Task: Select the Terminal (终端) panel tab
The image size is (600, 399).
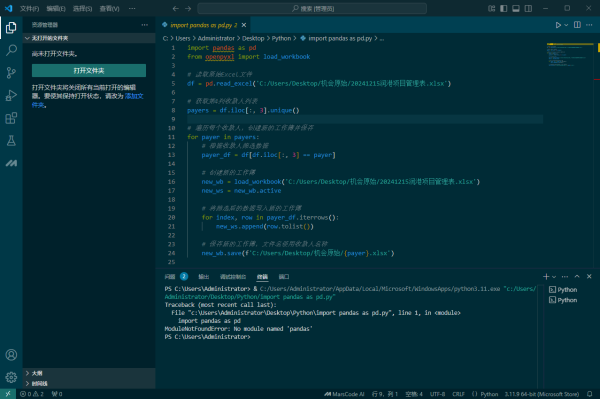Action: tap(262, 277)
